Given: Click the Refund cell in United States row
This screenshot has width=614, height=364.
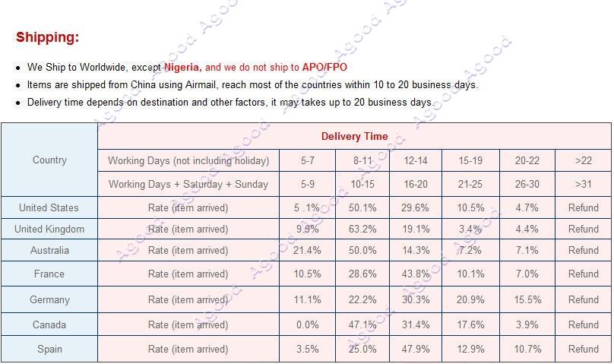Looking at the screenshot, I should [583, 207].
